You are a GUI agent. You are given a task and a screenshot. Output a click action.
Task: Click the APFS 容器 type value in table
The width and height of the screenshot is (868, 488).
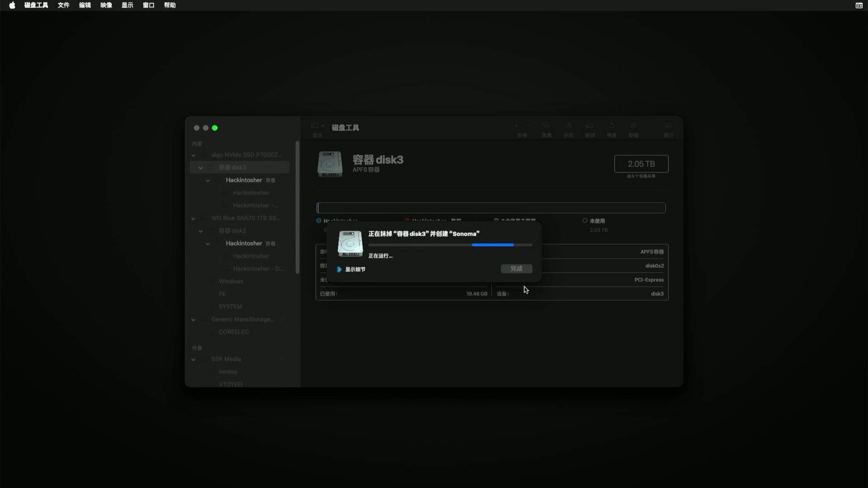pyautogui.click(x=652, y=252)
